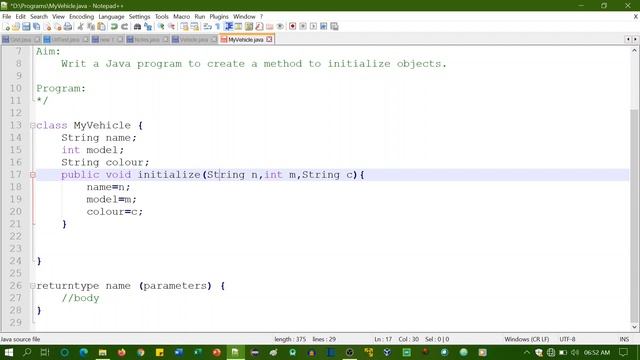Open the Function List panel icon

click(x=259, y=27)
